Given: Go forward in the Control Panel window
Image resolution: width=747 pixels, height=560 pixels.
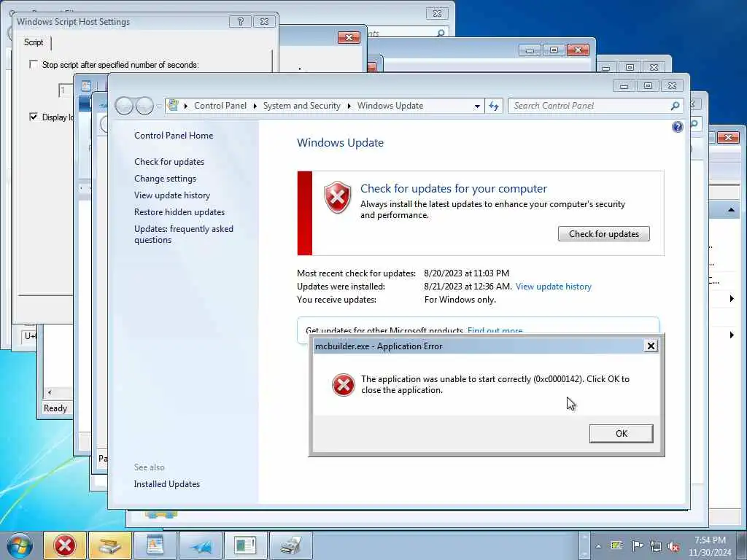Looking at the screenshot, I should point(144,106).
